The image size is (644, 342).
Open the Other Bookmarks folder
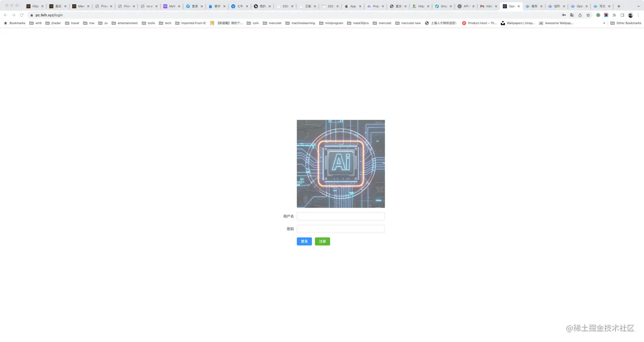[x=626, y=23]
